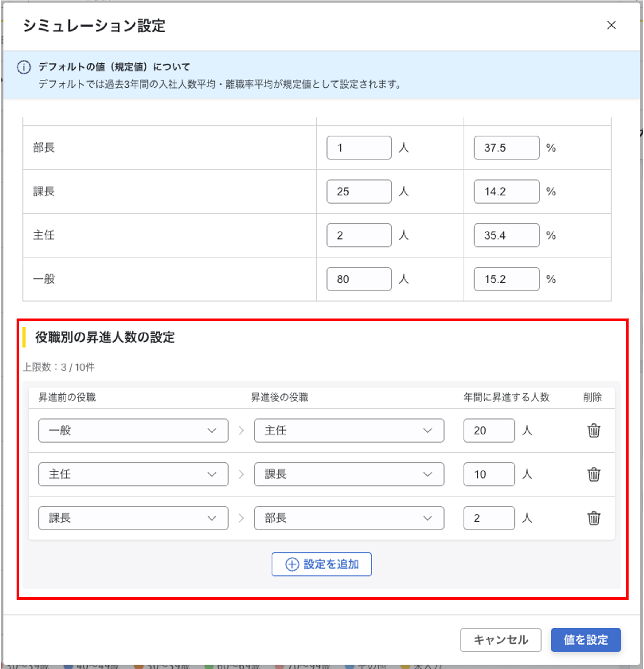Edit the 課長 to 部長 promotion count field

pyautogui.click(x=489, y=518)
